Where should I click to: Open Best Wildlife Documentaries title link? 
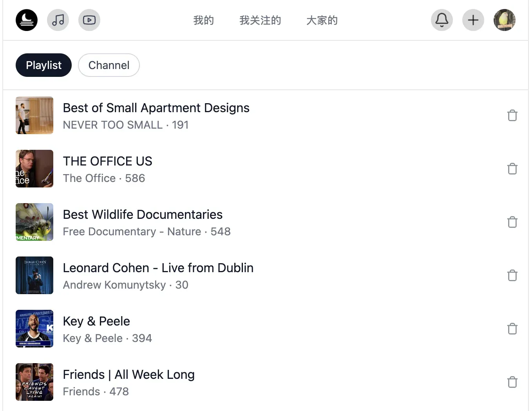pyautogui.click(x=143, y=215)
